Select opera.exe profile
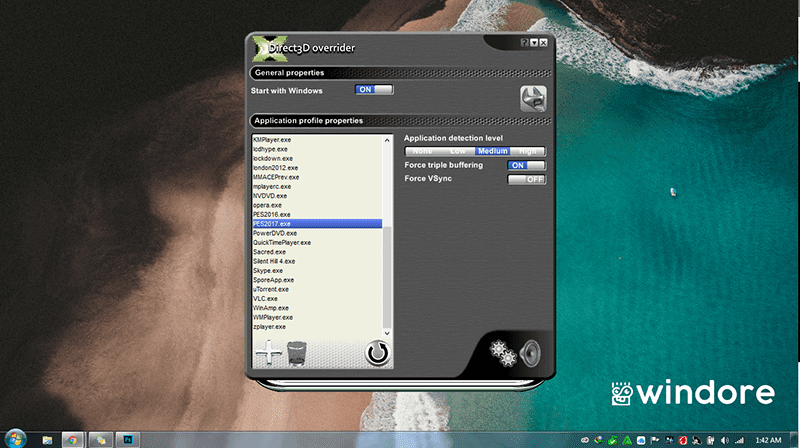The height and width of the screenshot is (448, 800). pos(317,205)
